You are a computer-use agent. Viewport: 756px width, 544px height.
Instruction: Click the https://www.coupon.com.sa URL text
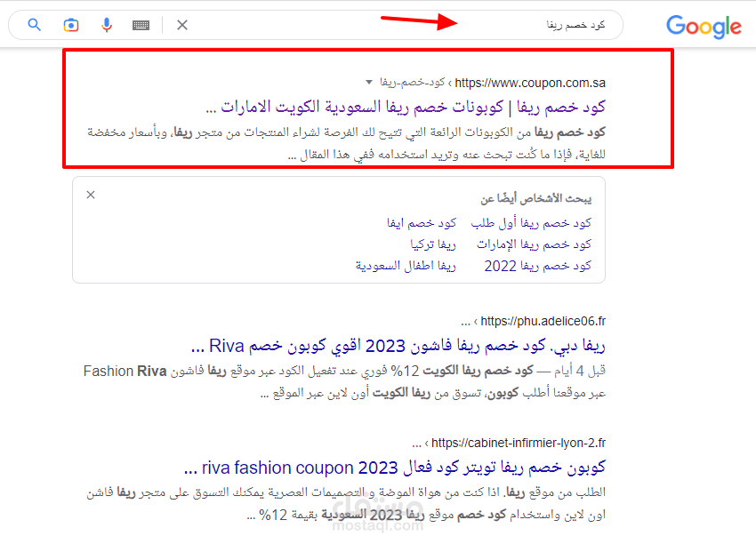click(x=530, y=83)
